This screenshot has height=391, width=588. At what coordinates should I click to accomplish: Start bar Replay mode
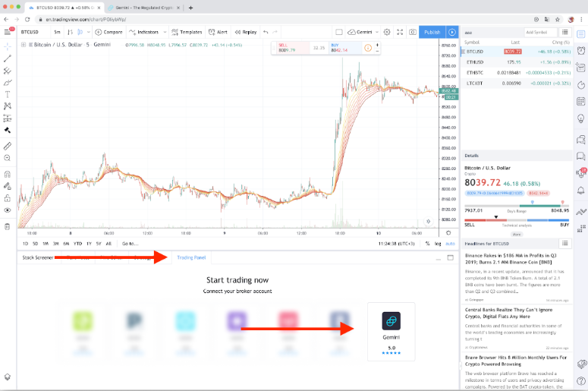246,33
